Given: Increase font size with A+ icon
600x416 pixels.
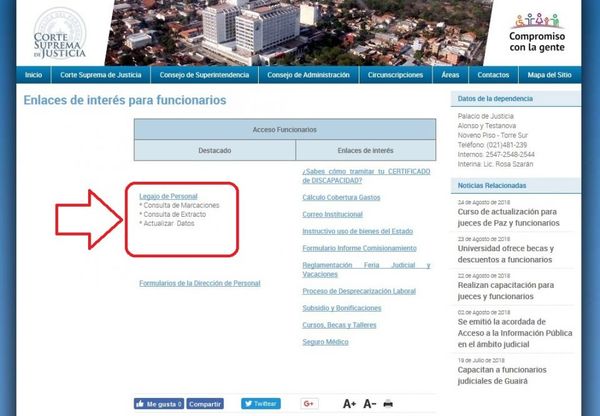Looking at the screenshot, I should (349, 403).
